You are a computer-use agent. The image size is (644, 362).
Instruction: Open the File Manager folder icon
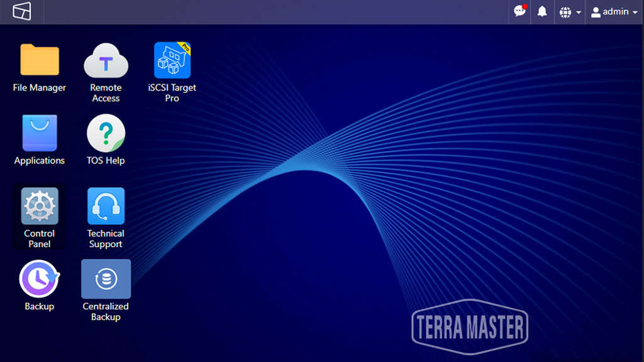point(40,60)
